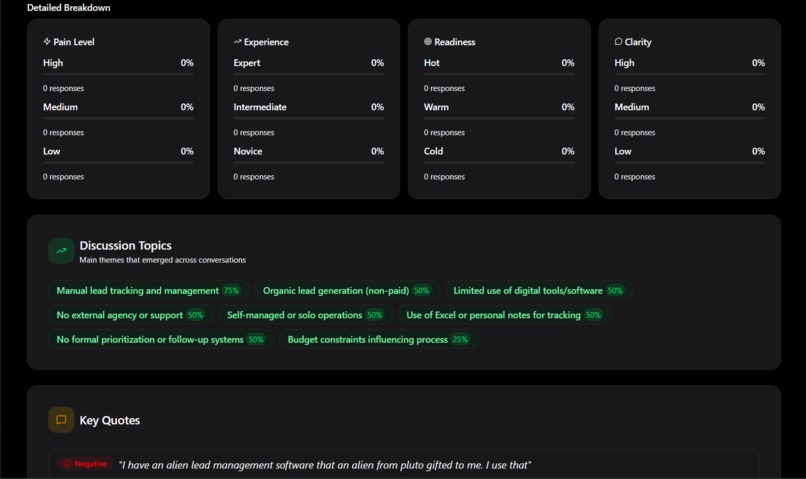Select No external agency or support topic

131,315
